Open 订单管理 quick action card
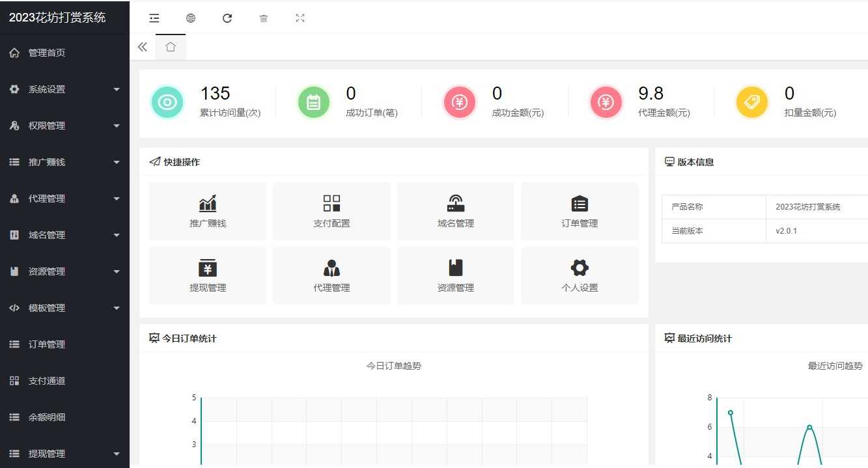Viewport: 868px width, 468px height. 580,211
